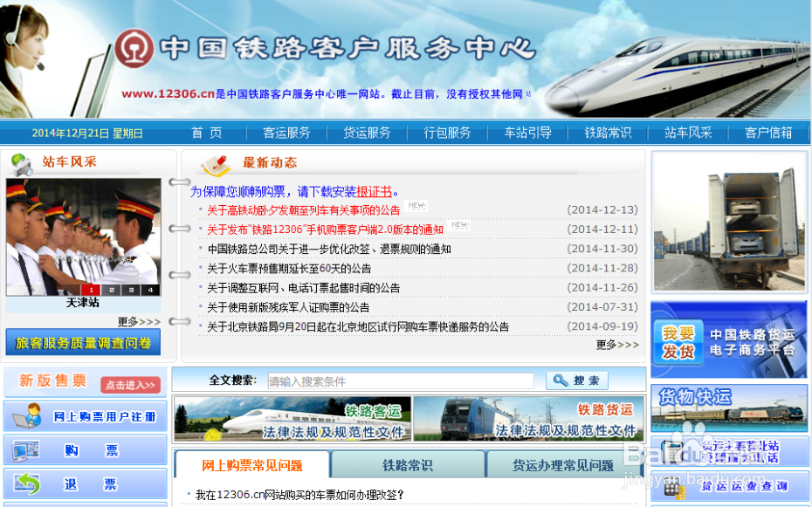Click the magnifier icon in the search button
This screenshot has width=812, height=507.
point(561,380)
